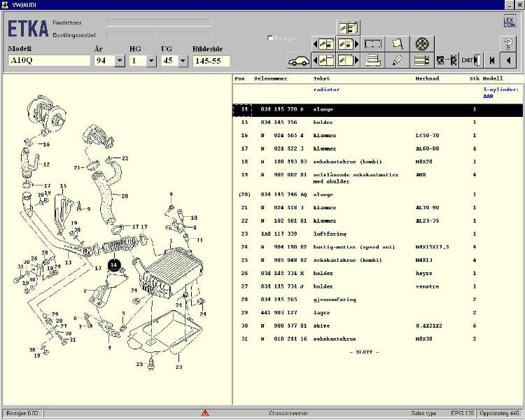The width and height of the screenshot is (525, 420).
Task: Click the Bildeside field 145-55
Action: point(211,61)
